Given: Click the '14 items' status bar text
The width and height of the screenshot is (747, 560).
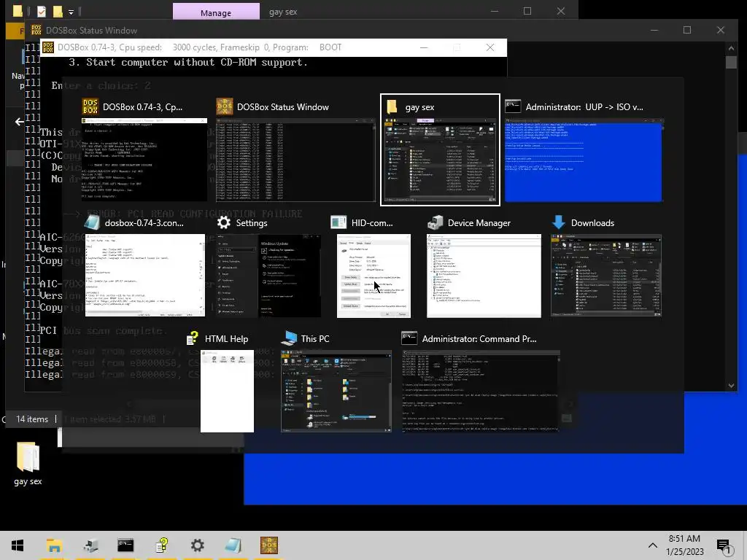Looking at the screenshot, I should 32,419.
